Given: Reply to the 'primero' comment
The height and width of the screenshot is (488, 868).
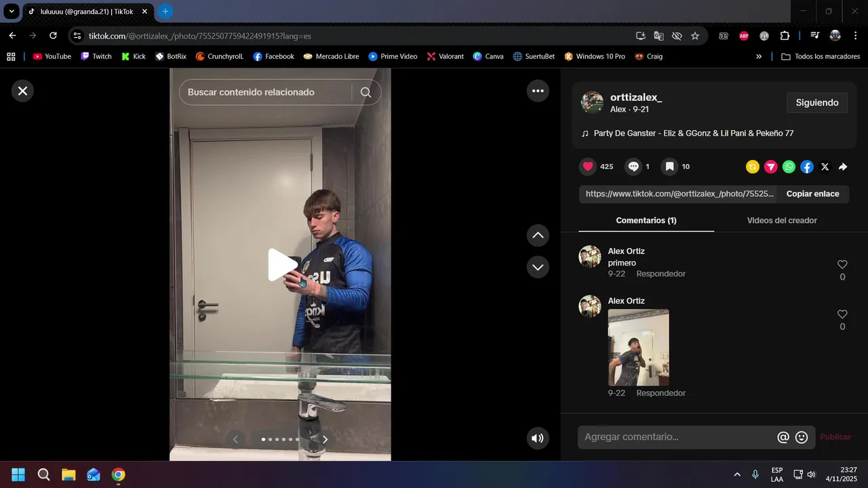Looking at the screenshot, I should coord(660,274).
